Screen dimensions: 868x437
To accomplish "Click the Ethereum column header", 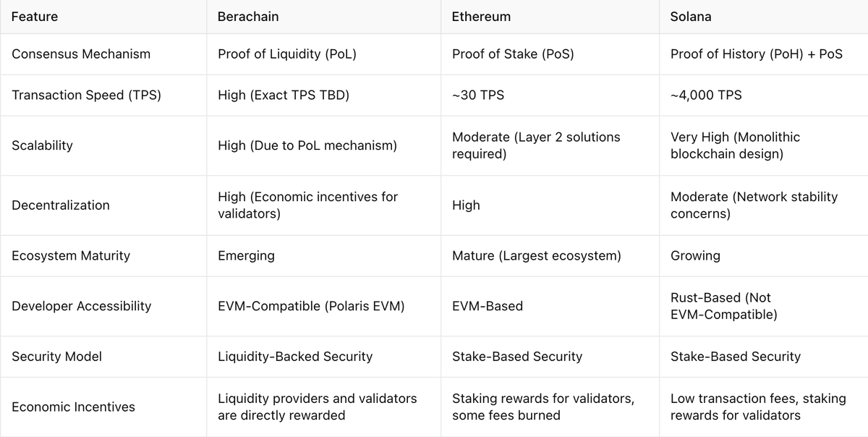I will point(481,16).
